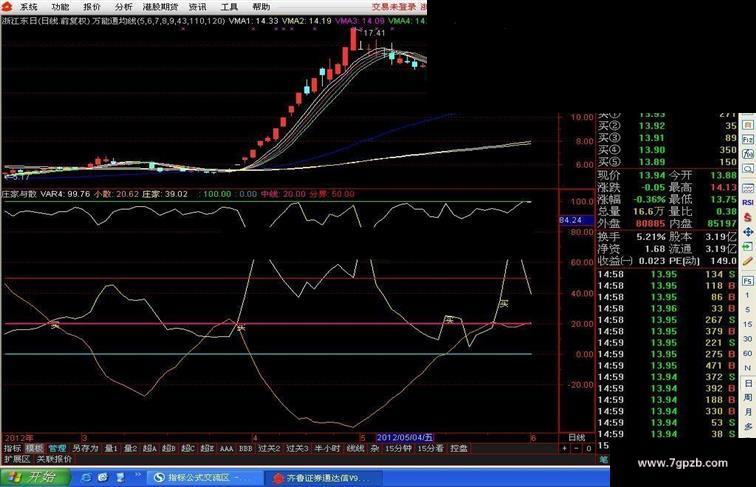Click the top sidebar page-view icon
This screenshot has width=756, height=487.
(747, 124)
